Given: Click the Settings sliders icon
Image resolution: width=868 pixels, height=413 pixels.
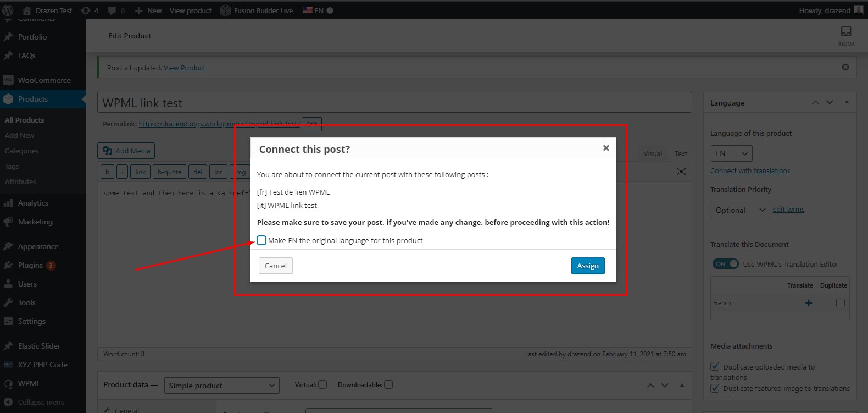Looking at the screenshot, I should 8,321.
